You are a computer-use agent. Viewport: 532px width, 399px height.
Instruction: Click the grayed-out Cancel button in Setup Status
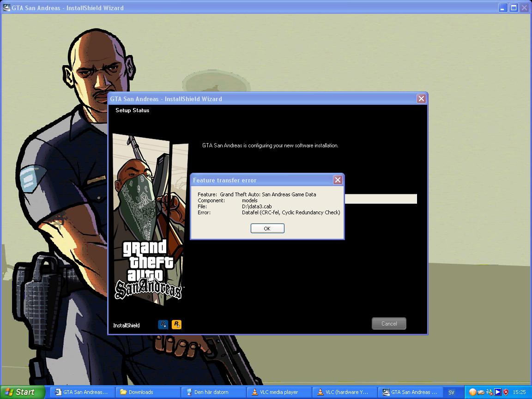pyautogui.click(x=389, y=324)
